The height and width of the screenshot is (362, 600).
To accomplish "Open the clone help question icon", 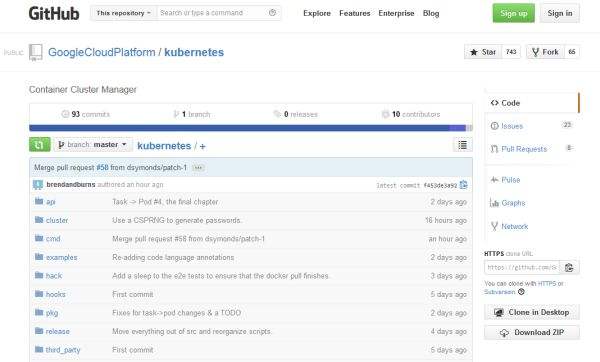I will (x=521, y=292).
